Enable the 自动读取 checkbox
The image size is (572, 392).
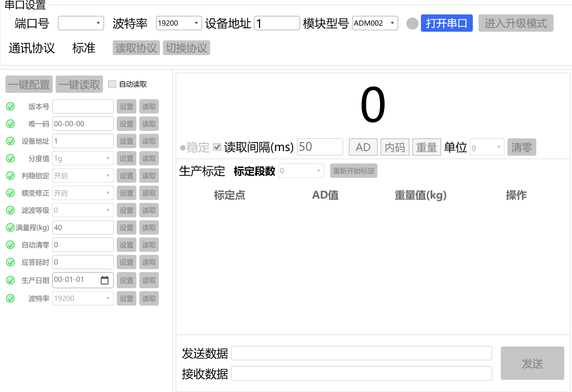click(112, 84)
